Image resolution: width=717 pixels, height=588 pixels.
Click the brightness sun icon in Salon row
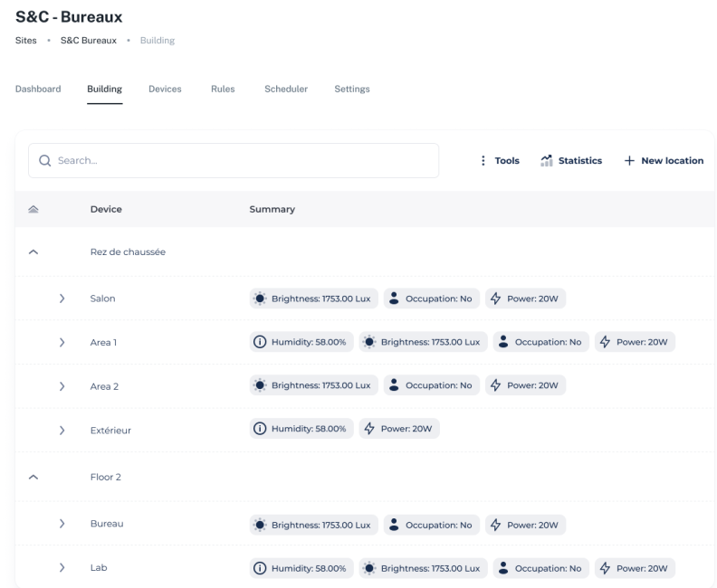(x=261, y=299)
